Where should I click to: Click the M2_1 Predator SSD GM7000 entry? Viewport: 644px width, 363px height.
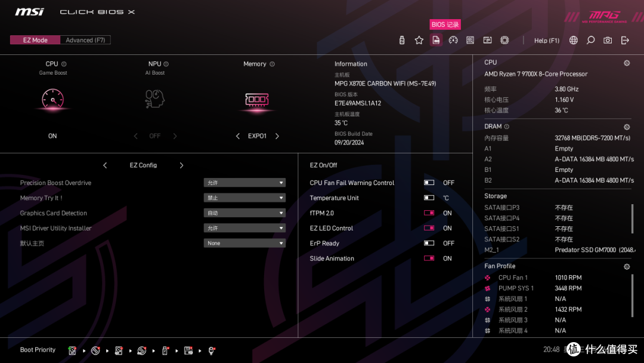[x=559, y=250]
